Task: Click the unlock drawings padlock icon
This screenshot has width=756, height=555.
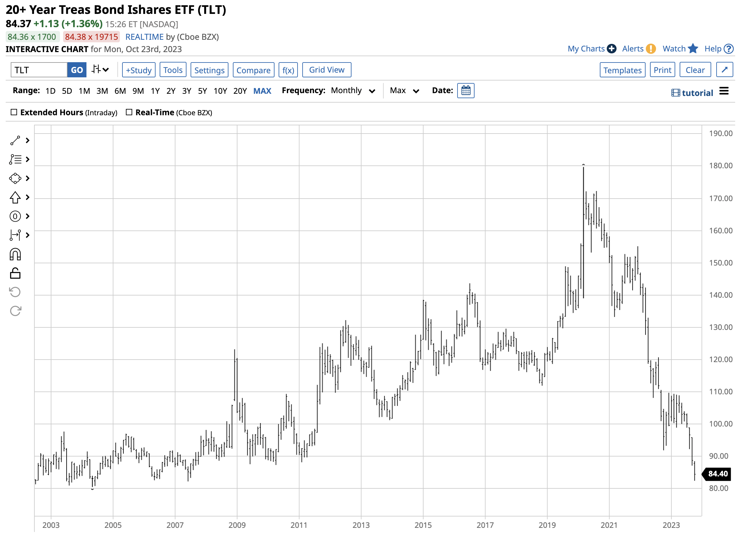Action: pyautogui.click(x=15, y=273)
